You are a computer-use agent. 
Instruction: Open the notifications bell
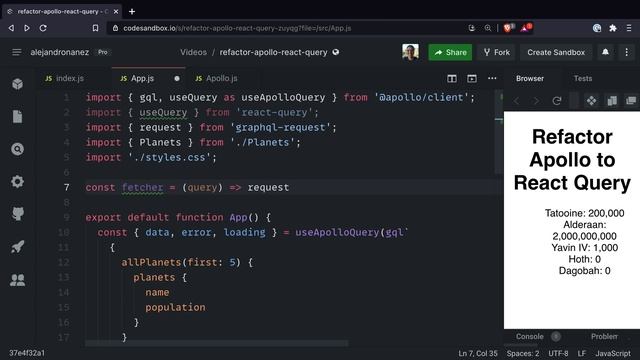pyautogui.click(x=605, y=52)
